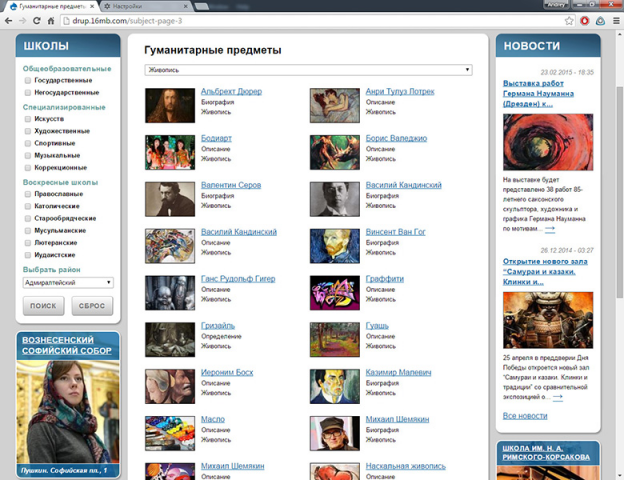Click the browser forward arrow
The width and height of the screenshot is (624, 480).
click(22, 21)
